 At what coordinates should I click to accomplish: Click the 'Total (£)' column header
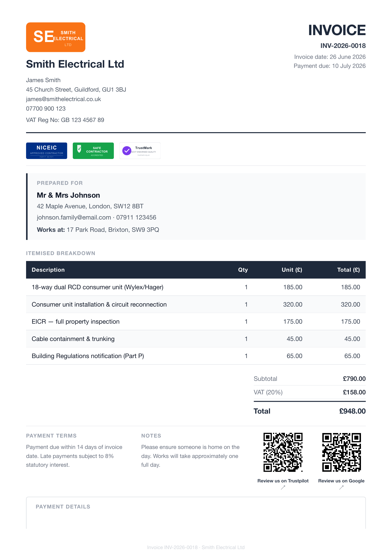coord(348,270)
